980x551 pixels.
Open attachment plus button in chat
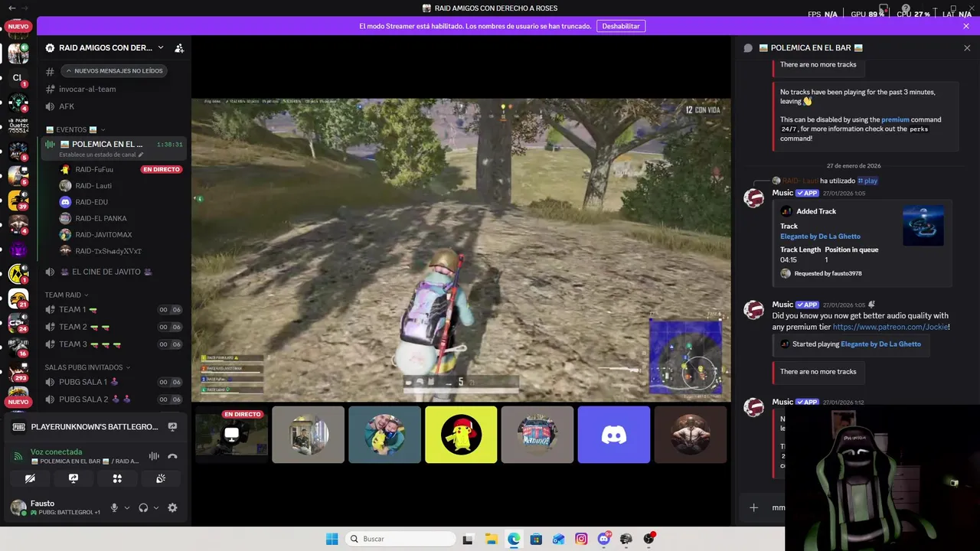coord(754,507)
